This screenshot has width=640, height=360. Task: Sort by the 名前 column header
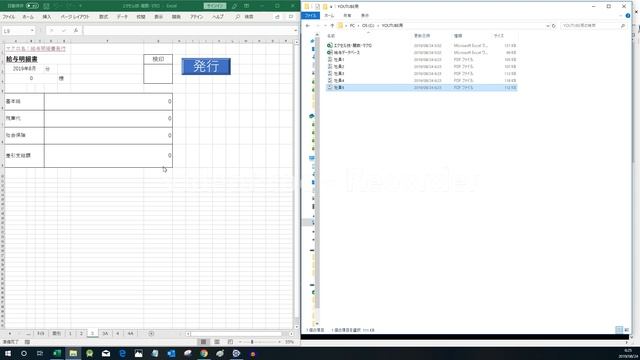(x=331, y=36)
